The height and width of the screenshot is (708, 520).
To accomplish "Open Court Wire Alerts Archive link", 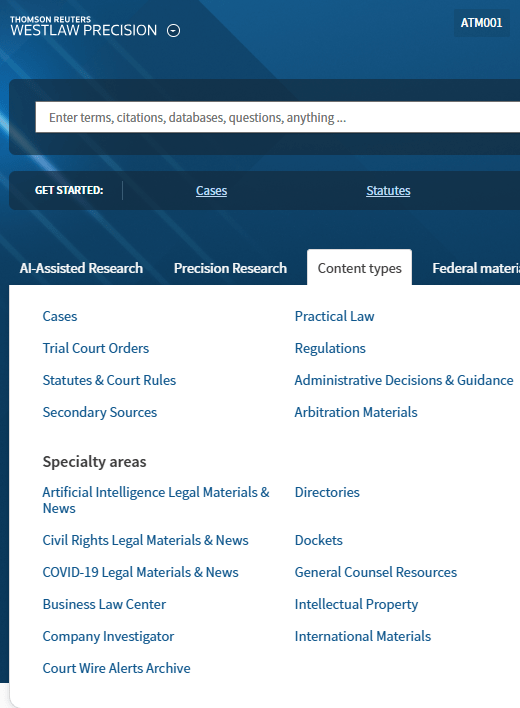I will click(x=116, y=668).
